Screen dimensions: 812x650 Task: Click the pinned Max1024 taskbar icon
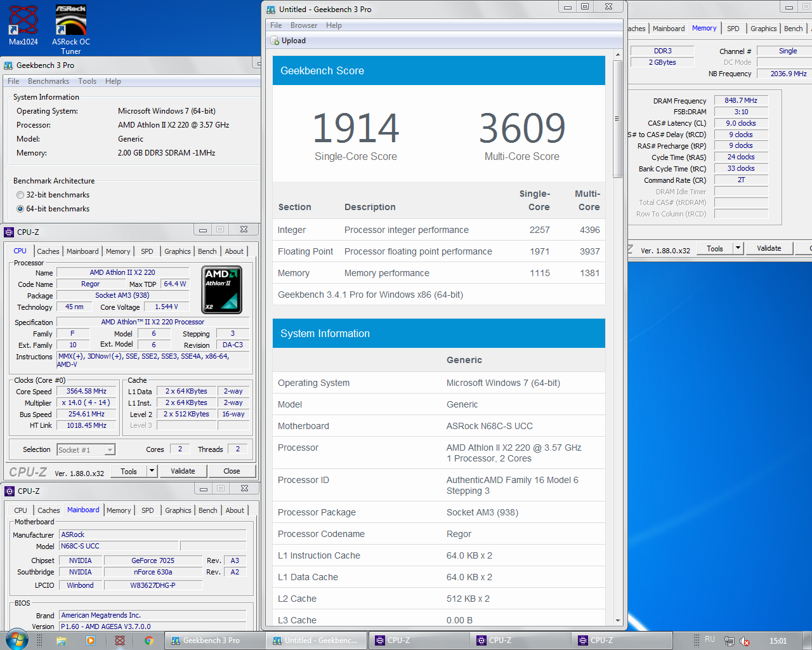[x=119, y=640]
